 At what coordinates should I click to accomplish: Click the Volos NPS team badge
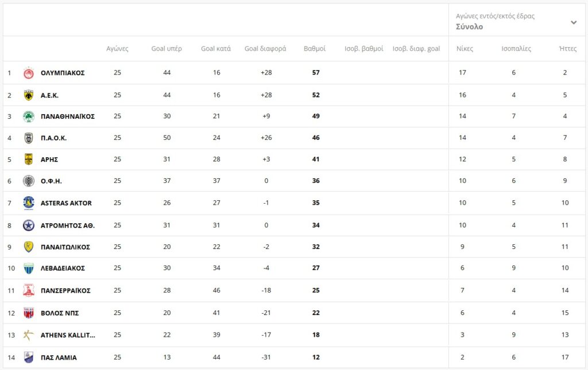(29, 313)
